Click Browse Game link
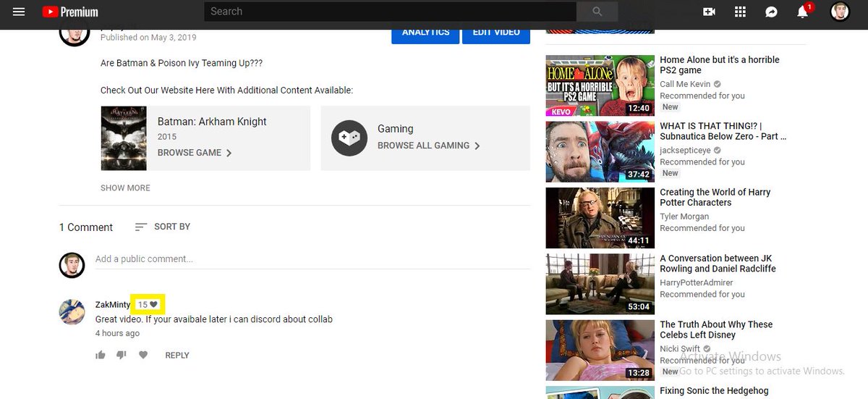 pyautogui.click(x=195, y=153)
